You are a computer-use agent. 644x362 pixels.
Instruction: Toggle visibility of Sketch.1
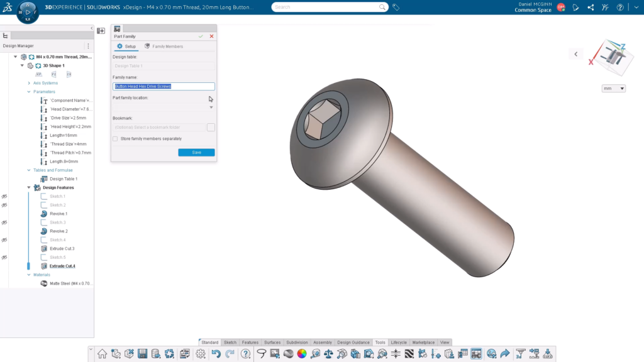[x=4, y=196]
